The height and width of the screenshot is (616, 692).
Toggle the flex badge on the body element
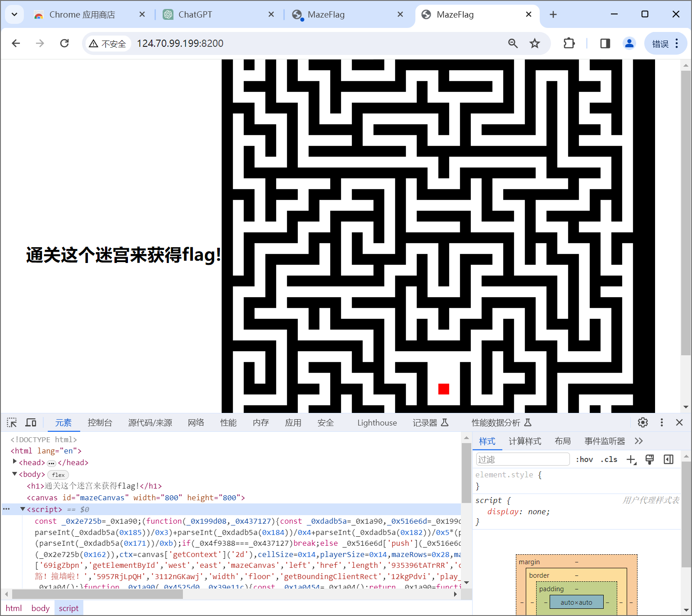pos(58,474)
